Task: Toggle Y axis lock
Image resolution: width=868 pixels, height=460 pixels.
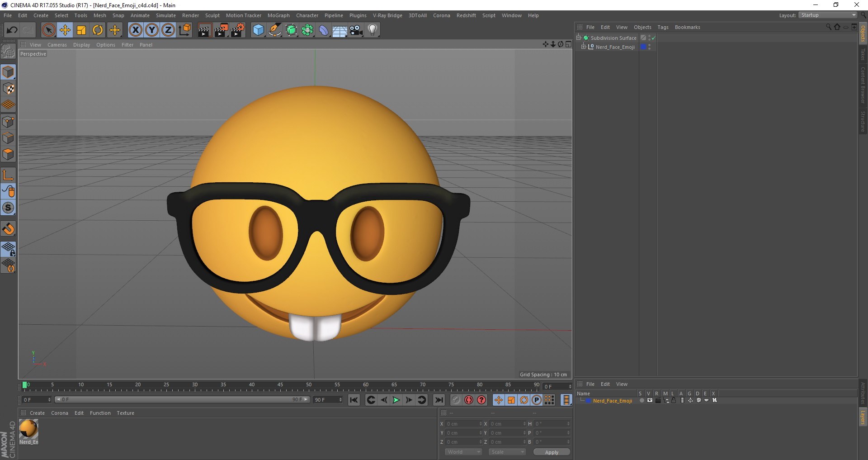Action: point(152,30)
